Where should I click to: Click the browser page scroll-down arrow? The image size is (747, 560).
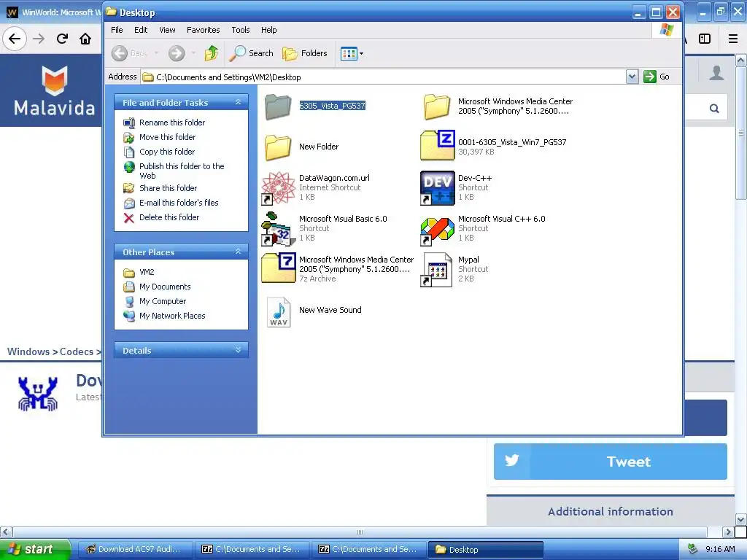point(741,519)
